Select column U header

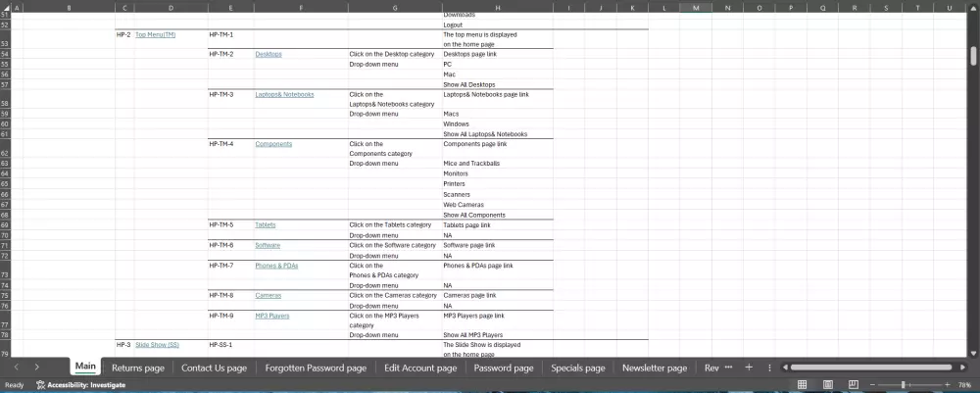pos(950,8)
